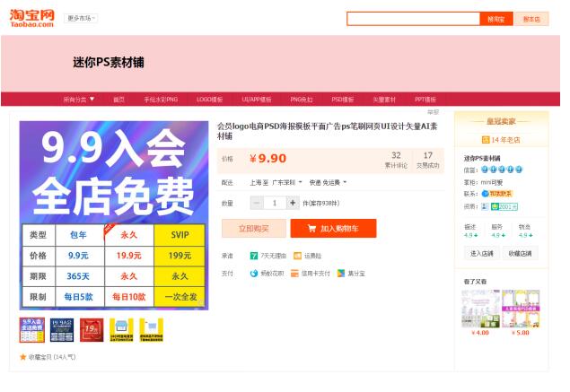Select the red 19元 product thumbnail
This screenshot has height=392, width=570.
(x=92, y=330)
